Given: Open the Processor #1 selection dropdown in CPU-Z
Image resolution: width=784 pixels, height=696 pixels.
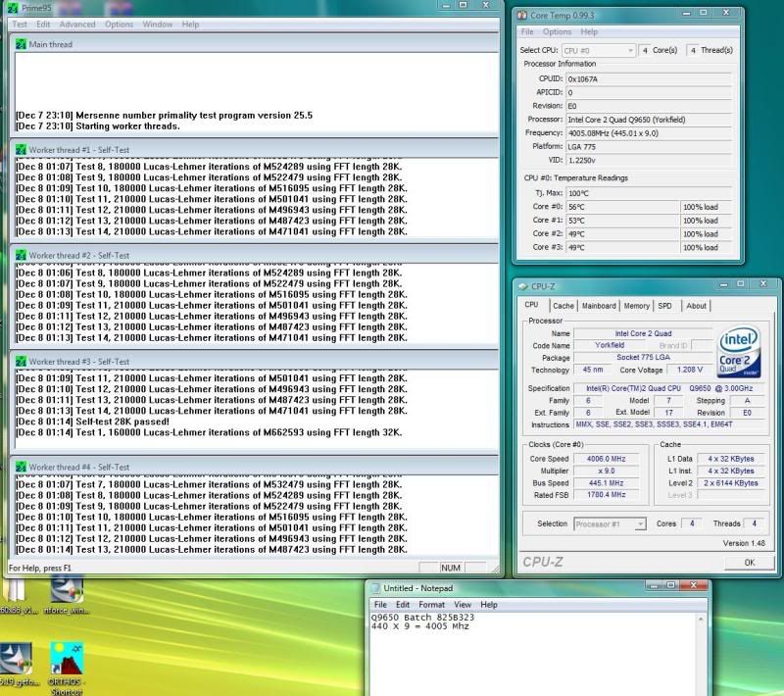Looking at the screenshot, I should pos(610,524).
